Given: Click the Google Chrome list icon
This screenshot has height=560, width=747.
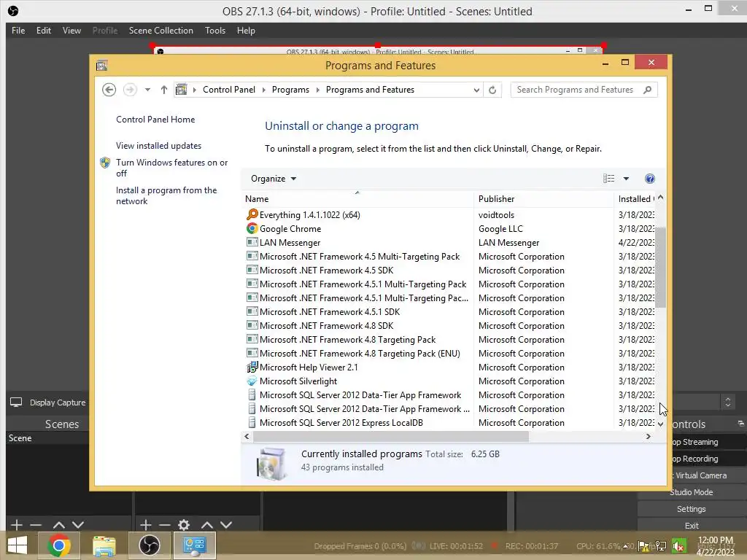Looking at the screenshot, I should (x=252, y=228).
